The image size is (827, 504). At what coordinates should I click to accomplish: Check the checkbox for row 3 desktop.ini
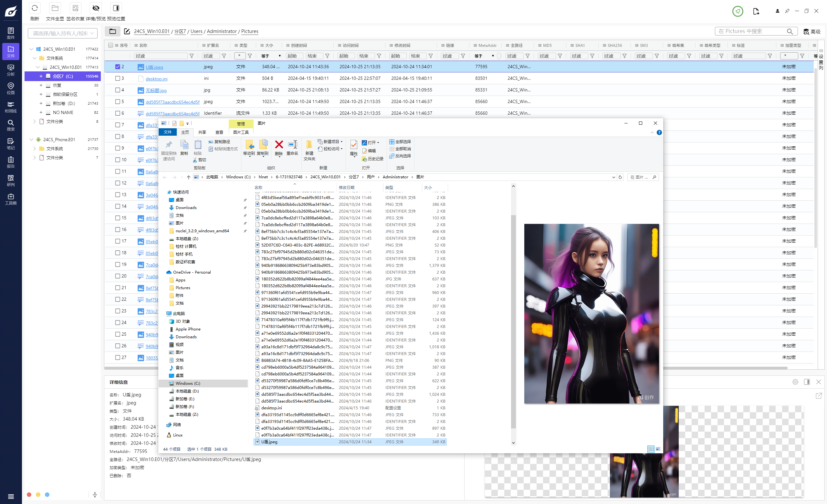click(118, 78)
